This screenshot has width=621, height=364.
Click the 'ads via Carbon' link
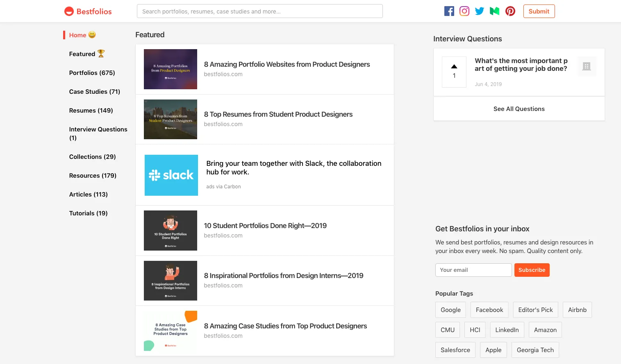click(x=223, y=187)
